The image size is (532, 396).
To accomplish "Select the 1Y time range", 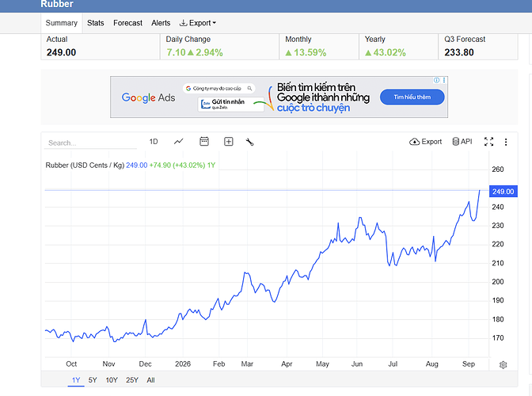I will 76,380.
